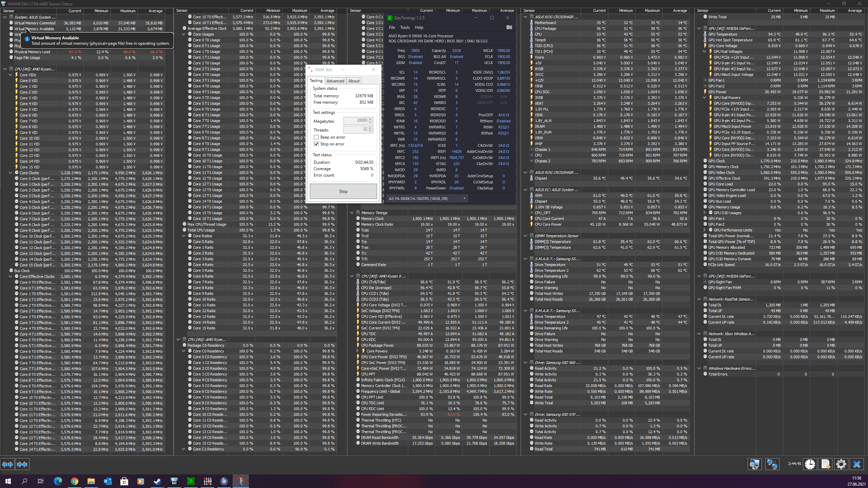Collapse Core VIDs tree node

(10, 75)
